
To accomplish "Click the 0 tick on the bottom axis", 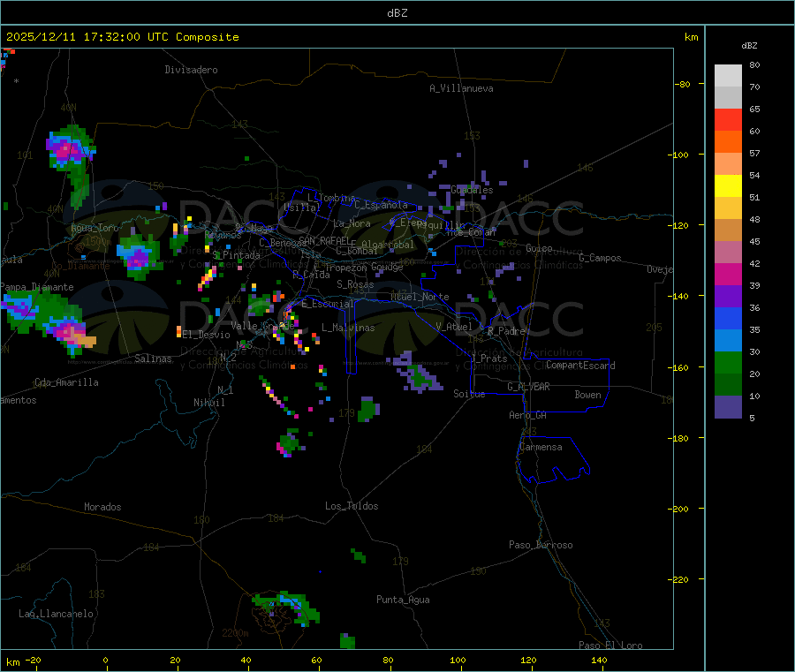I will (x=105, y=660).
